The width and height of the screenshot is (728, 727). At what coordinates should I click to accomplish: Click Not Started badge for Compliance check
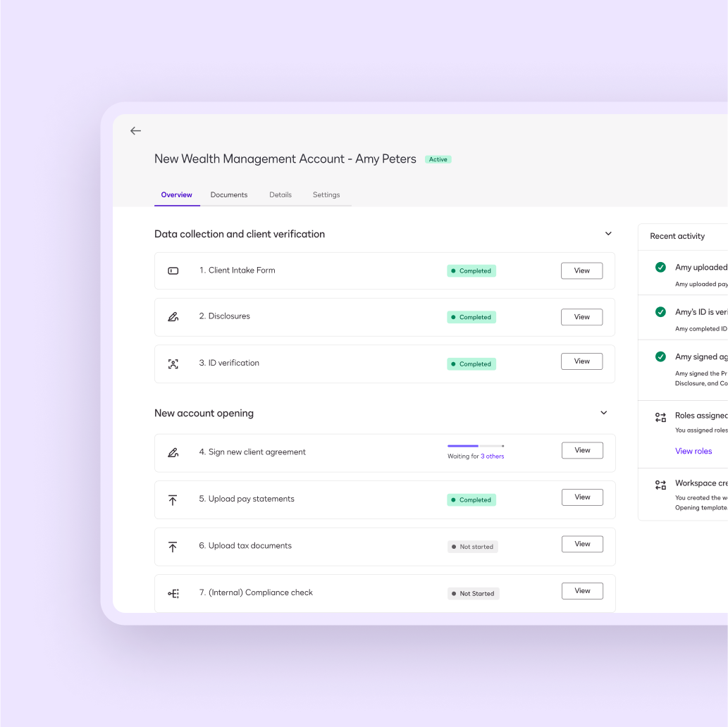click(473, 594)
